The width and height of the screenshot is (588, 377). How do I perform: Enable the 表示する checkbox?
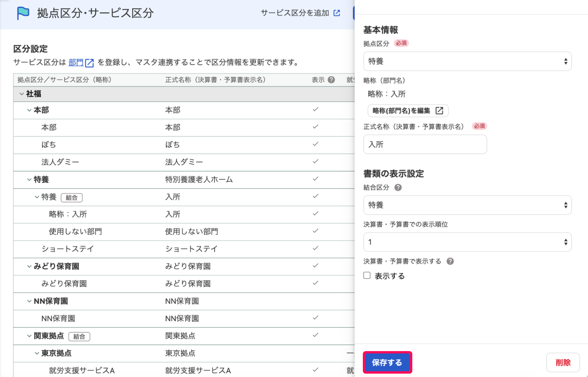coord(367,275)
